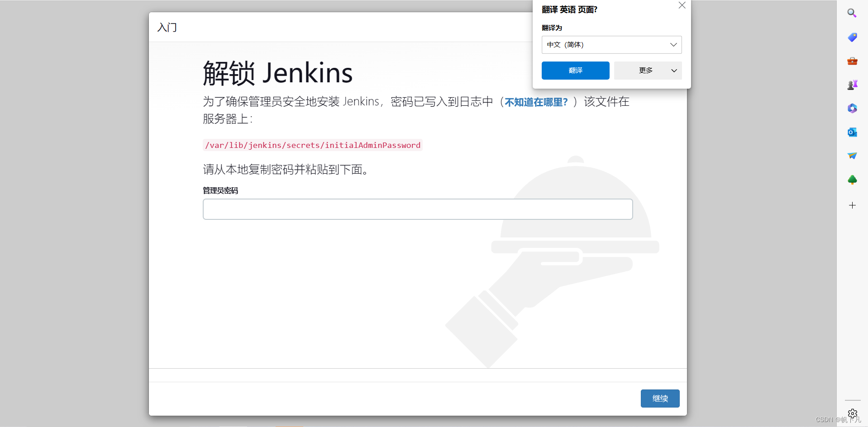Click 继续 to continue Jenkins setup
This screenshot has height=427, width=868.
660,399
